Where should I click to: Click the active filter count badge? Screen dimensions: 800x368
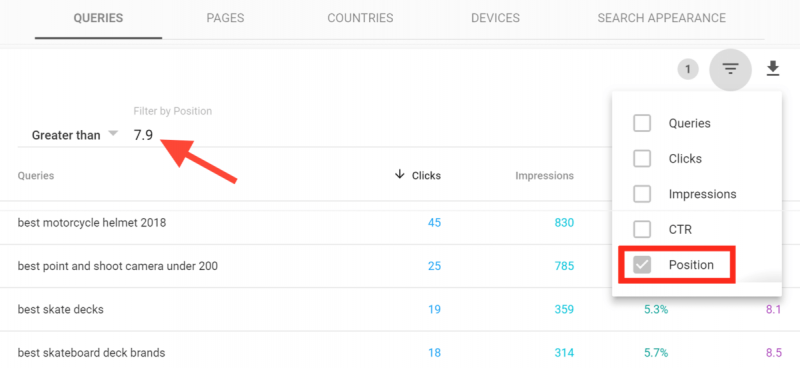(688, 69)
